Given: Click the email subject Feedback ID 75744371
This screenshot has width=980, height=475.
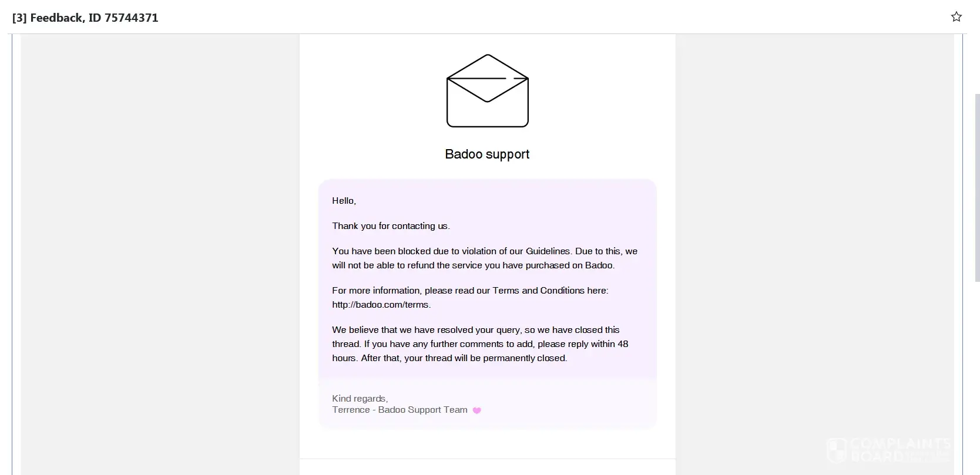Looking at the screenshot, I should coord(94,18).
